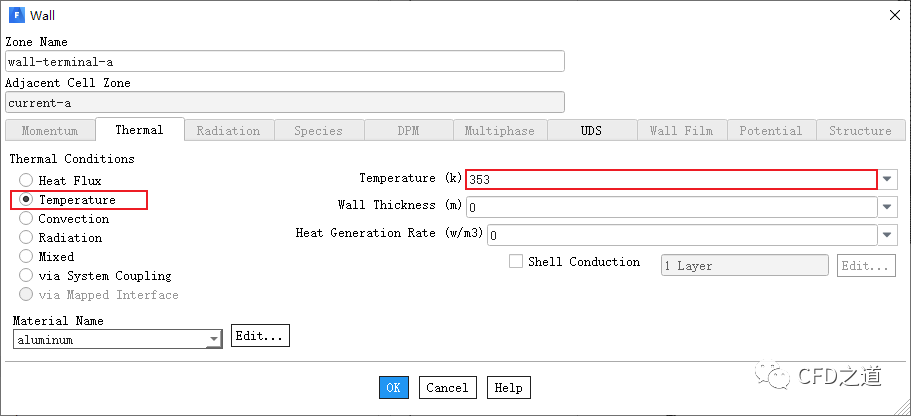Open Help for the Wall dialog
911x416 pixels.
click(x=508, y=388)
